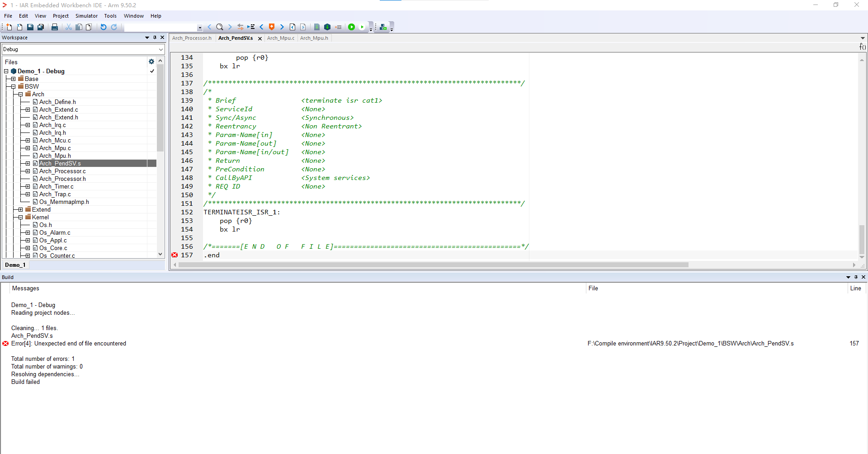
Task: Click the Find Next arrow icon
Action: pyautogui.click(x=230, y=27)
